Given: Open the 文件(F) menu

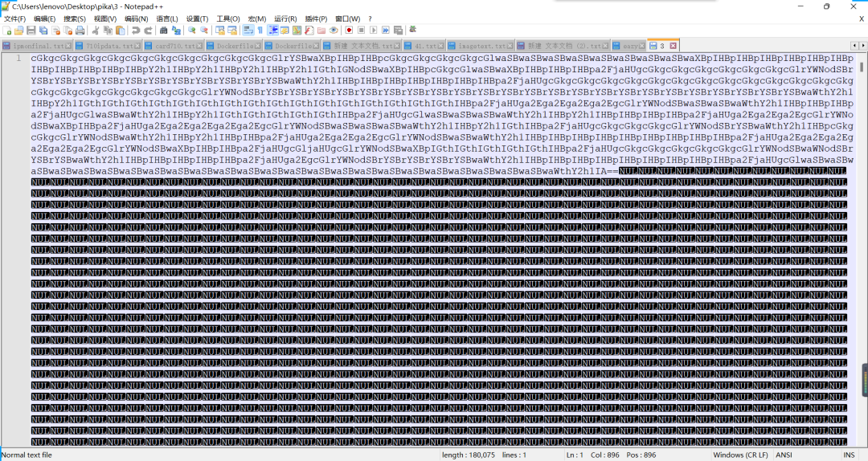Looking at the screenshot, I should click(15, 18).
